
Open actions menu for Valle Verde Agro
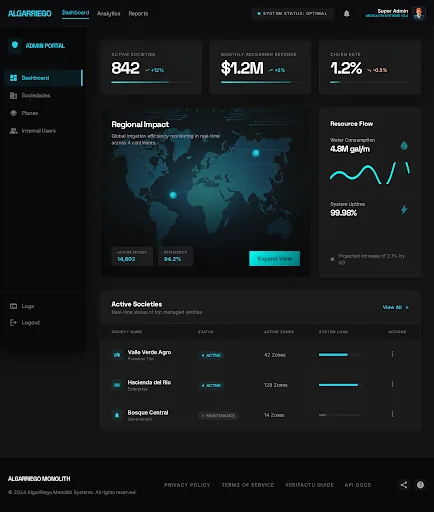pyautogui.click(x=392, y=354)
